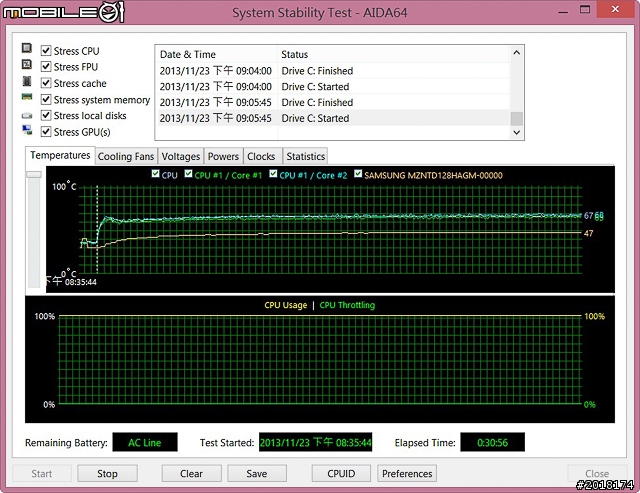
Task: Click the FPU icon beside Stress FPU
Action: 27,64
